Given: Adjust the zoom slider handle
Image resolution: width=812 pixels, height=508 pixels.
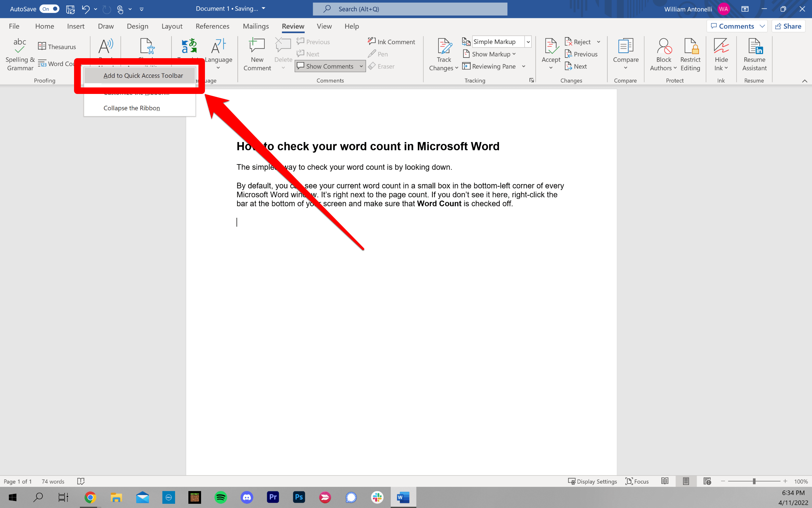Looking at the screenshot, I should [754, 481].
